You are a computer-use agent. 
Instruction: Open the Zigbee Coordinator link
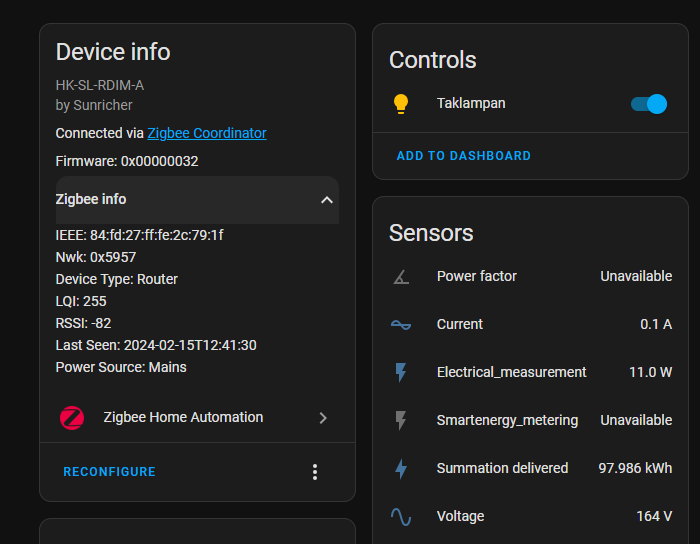tap(206, 133)
